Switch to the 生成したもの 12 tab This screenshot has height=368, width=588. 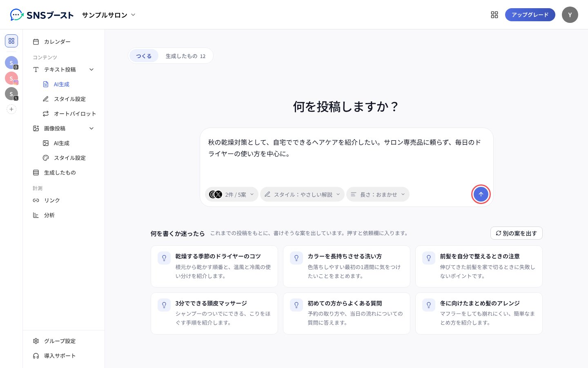185,56
